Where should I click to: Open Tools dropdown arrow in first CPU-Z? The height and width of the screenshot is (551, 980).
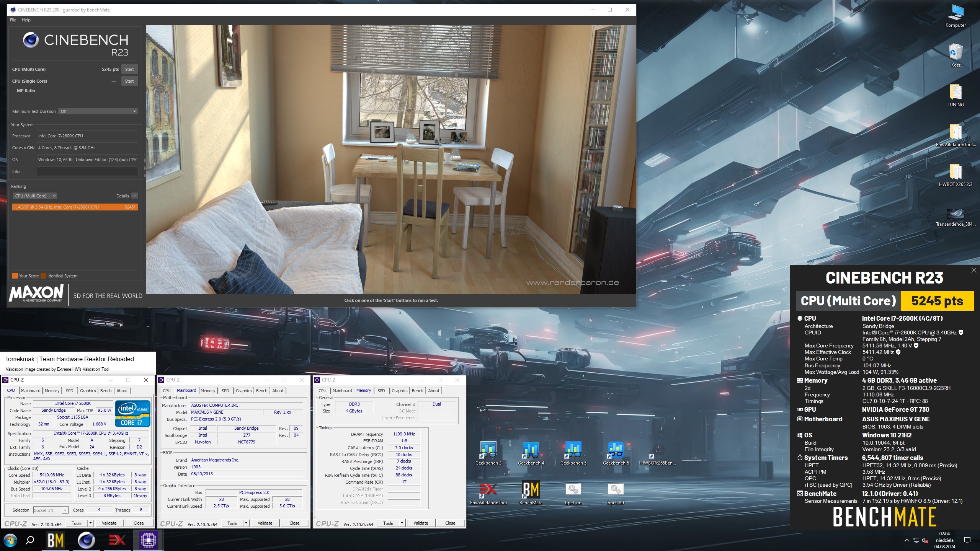coord(90,523)
